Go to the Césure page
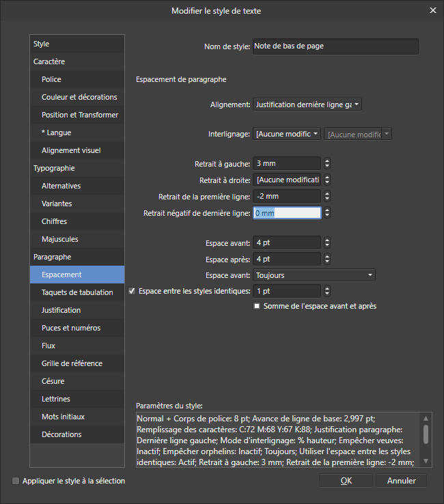This screenshot has width=444, height=504. [77, 381]
